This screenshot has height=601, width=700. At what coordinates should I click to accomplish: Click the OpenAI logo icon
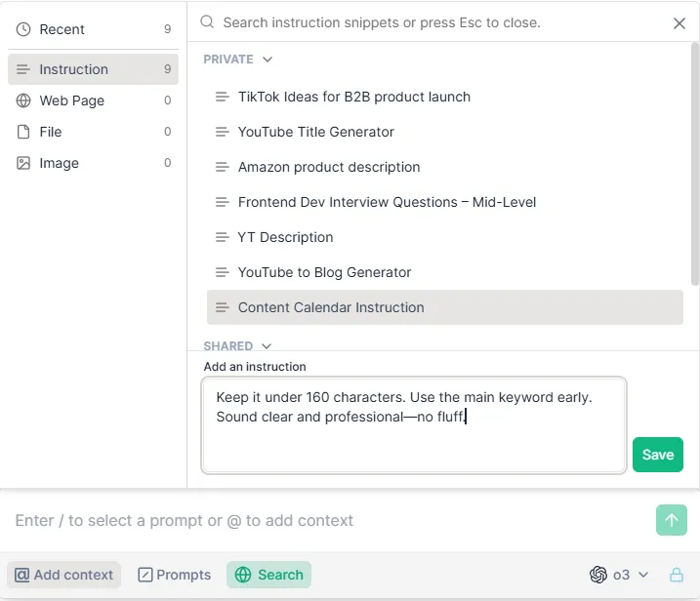(x=598, y=575)
